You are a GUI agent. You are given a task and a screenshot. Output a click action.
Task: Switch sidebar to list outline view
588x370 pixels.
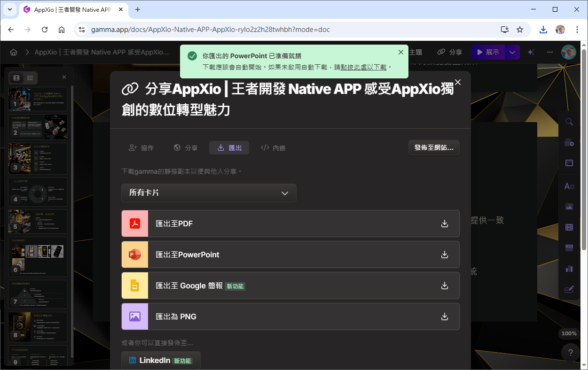(30, 77)
